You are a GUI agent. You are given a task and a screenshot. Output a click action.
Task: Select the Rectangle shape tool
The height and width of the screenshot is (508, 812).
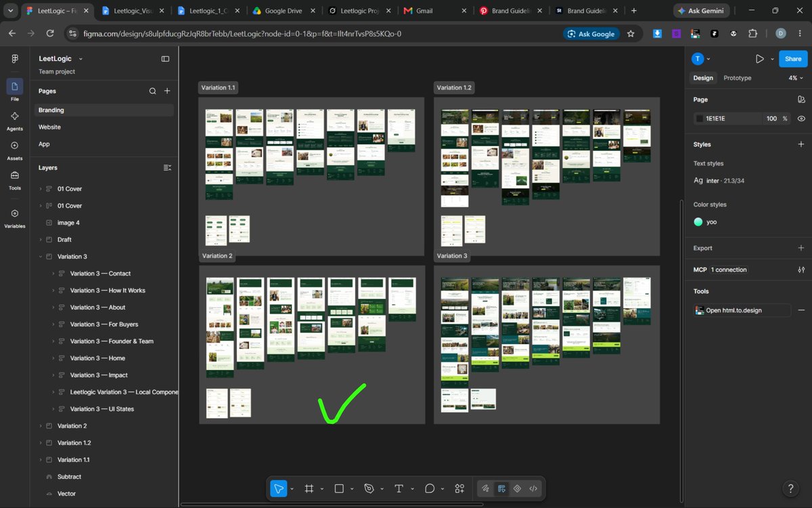(x=340, y=488)
